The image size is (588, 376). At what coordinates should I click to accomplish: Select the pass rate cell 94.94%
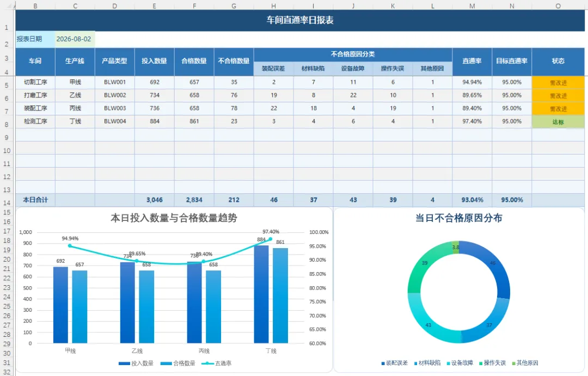coord(472,83)
